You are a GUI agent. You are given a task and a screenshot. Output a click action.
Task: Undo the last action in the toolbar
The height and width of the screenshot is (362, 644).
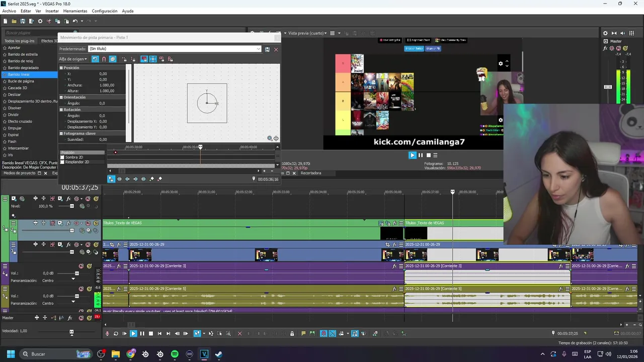coord(75,21)
